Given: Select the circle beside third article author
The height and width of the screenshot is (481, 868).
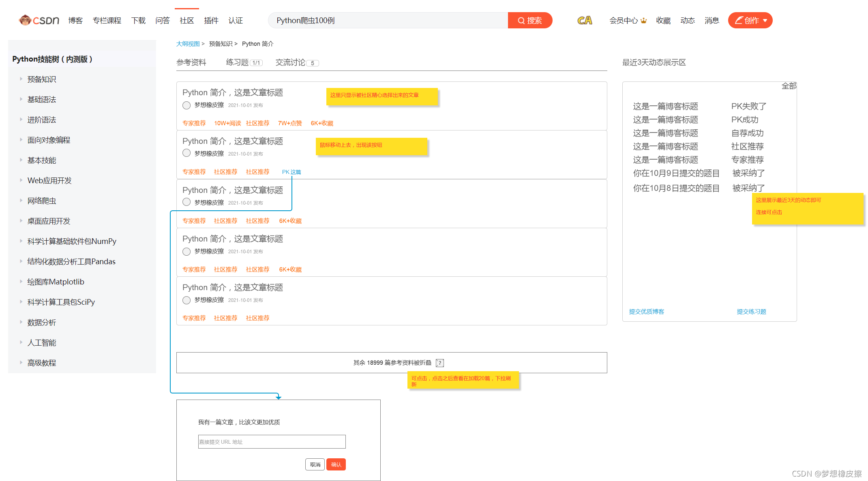Looking at the screenshot, I should 186,202.
